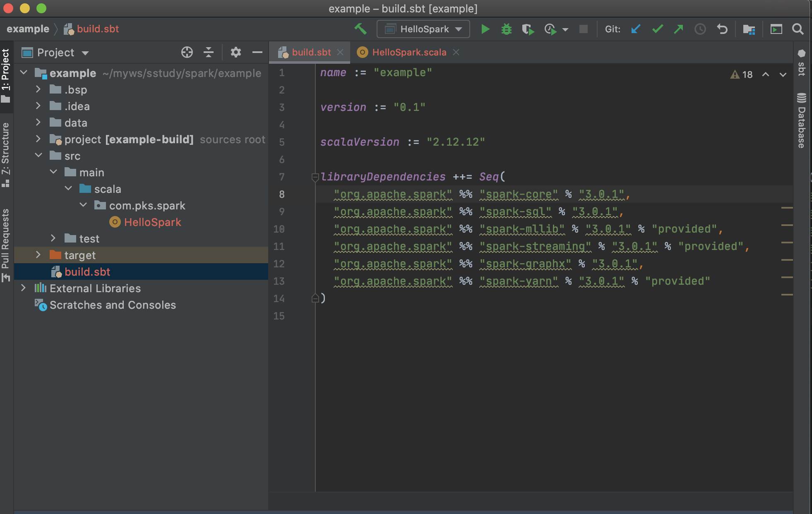
Task: Commit changes with the Git checkmark
Action: pyautogui.click(x=657, y=29)
